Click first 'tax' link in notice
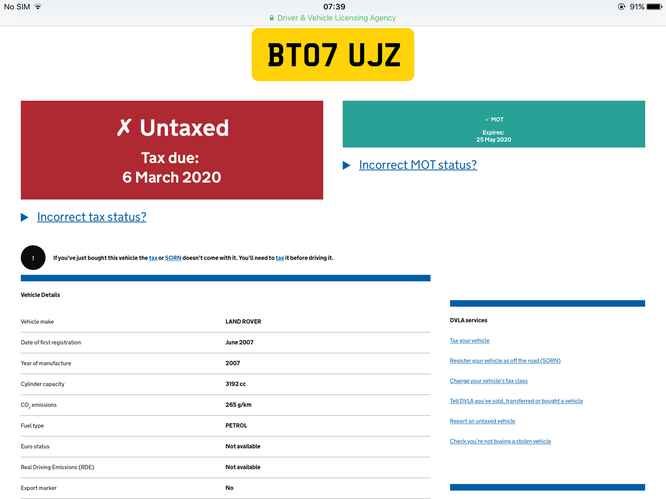This screenshot has width=666, height=499. [153, 258]
